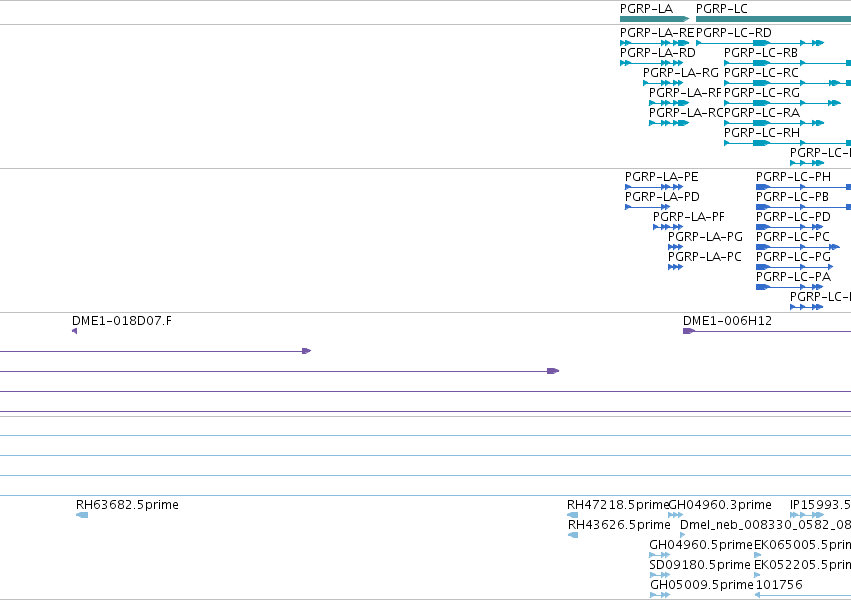Select PGRP-LC-PC protein feature
This screenshot has height=600, width=851.
pos(792,237)
